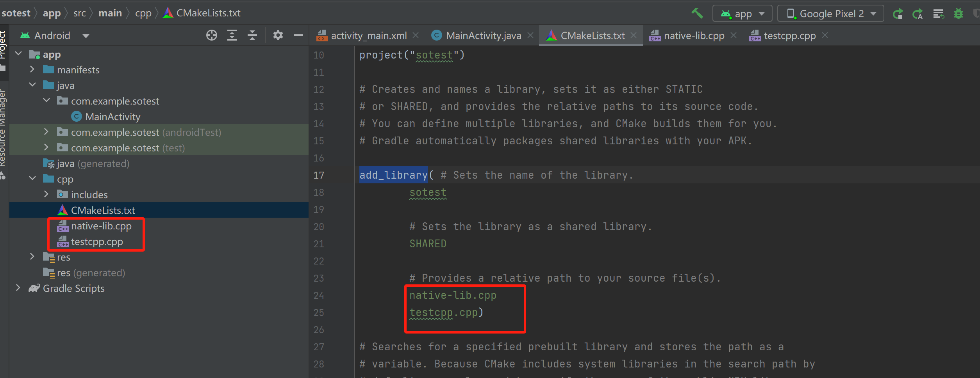Expand the includes folder
The width and height of the screenshot is (980, 378).
pos(46,194)
